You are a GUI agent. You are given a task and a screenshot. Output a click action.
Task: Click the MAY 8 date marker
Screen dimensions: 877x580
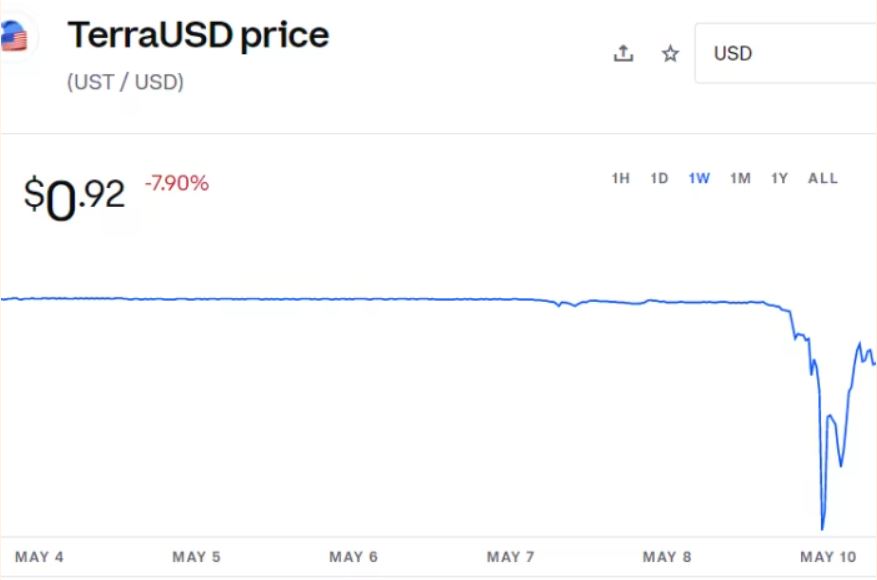667,557
